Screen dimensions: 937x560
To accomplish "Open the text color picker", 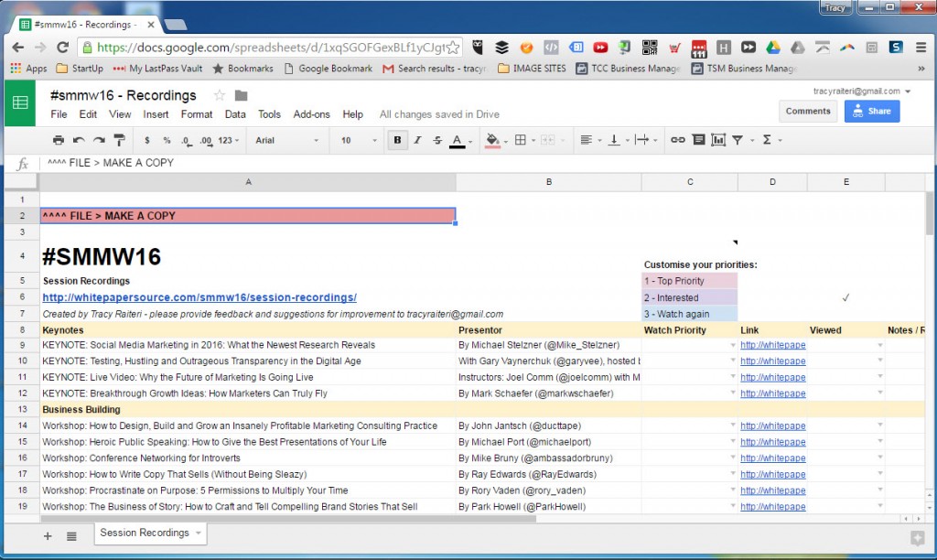I will (458, 140).
